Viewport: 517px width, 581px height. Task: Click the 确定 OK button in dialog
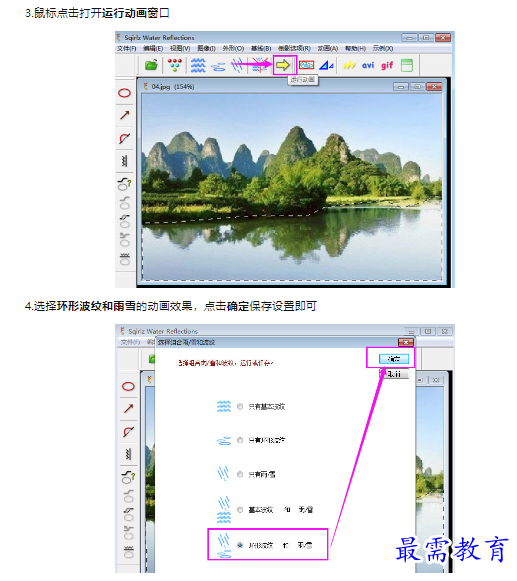click(394, 359)
